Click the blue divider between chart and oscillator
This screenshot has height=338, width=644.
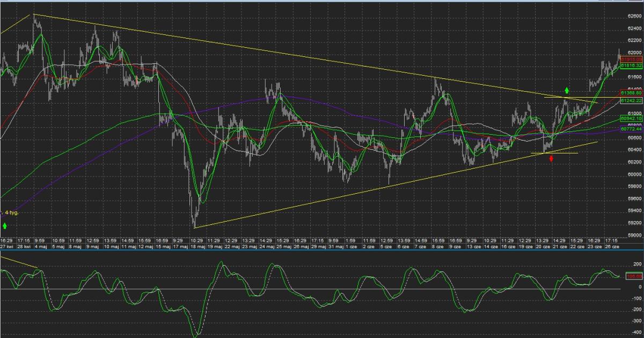tap(322, 251)
